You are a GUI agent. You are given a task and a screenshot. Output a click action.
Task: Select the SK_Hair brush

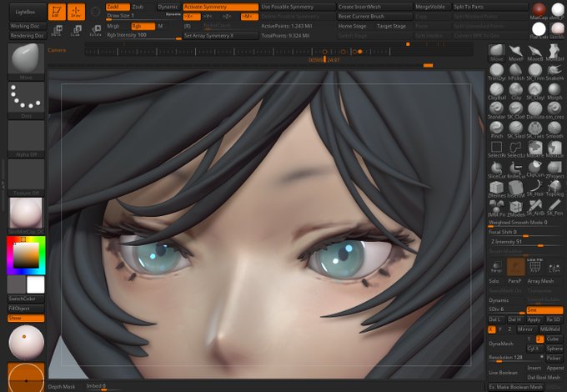tap(535, 189)
